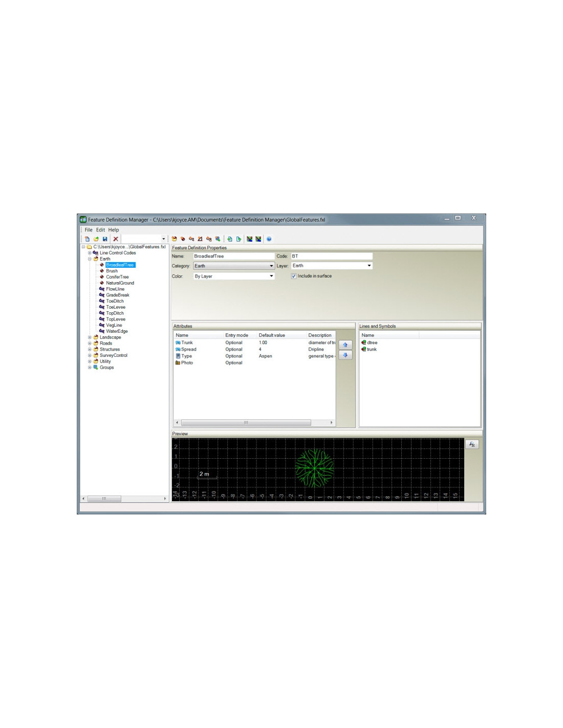Add a new polygon feature from toolbar
This screenshot has width=563, height=728.
200,239
